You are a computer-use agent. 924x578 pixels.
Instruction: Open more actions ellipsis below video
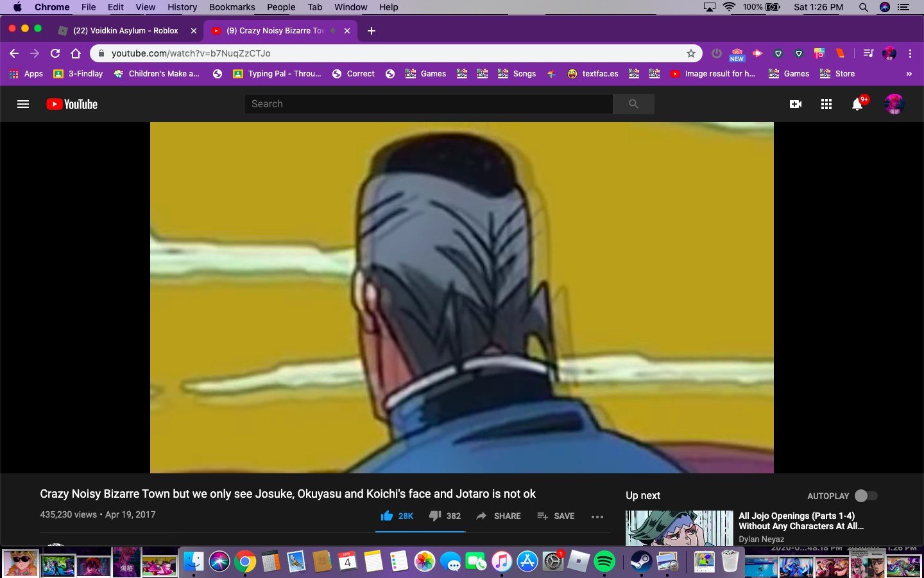click(597, 516)
